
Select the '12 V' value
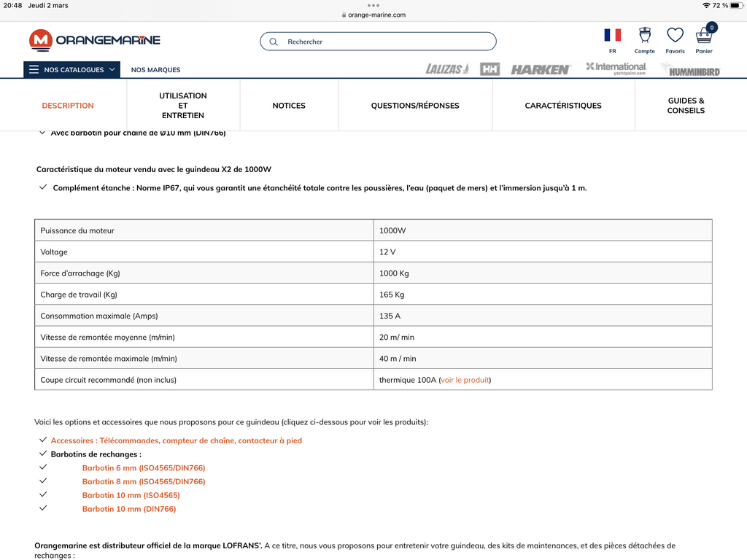[387, 252]
